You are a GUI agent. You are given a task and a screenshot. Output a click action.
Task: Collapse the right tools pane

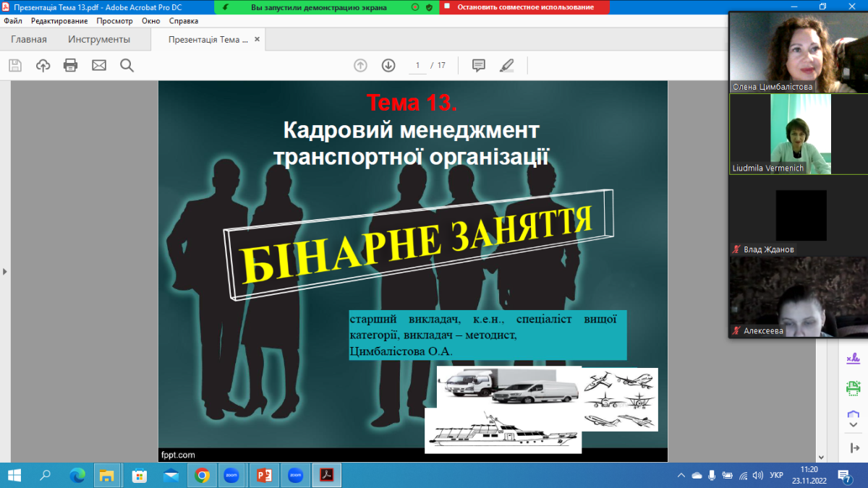853,448
